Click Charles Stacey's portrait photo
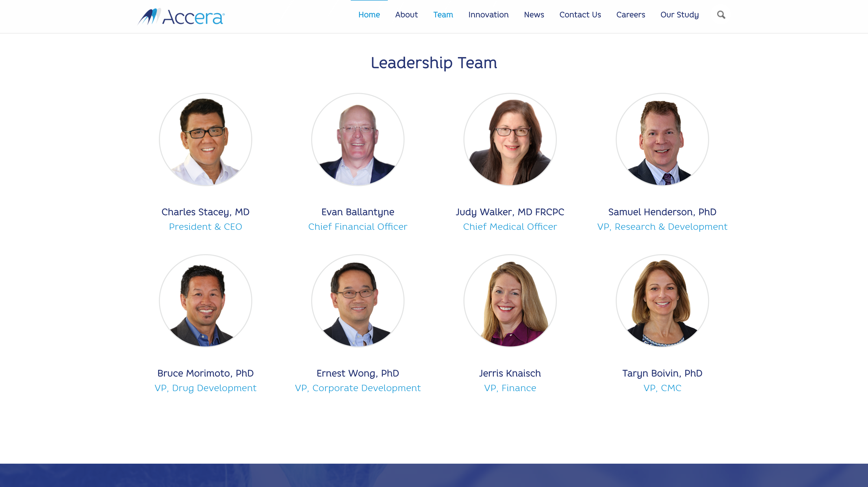 coord(206,140)
